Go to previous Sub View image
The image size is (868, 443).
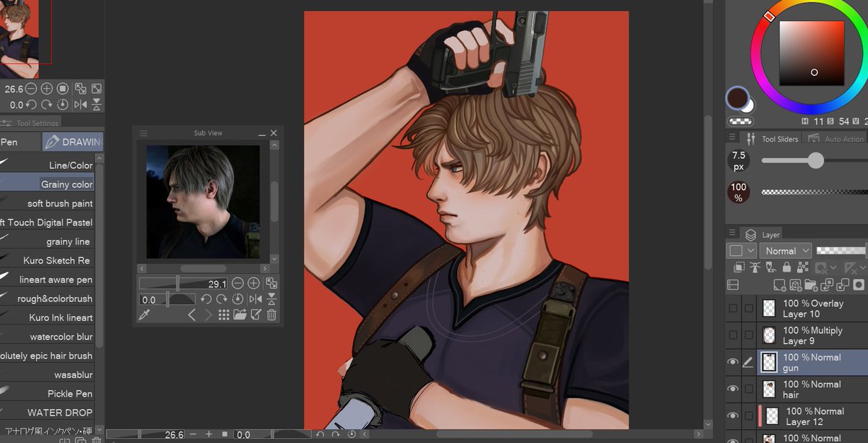tap(192, 315)
